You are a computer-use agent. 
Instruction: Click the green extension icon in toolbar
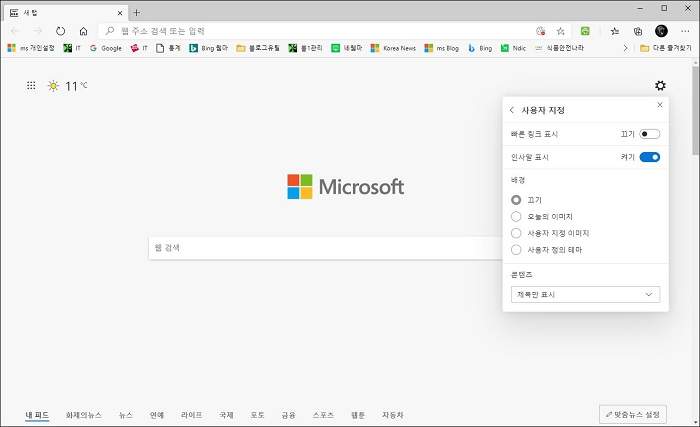(x=585, y=31)
